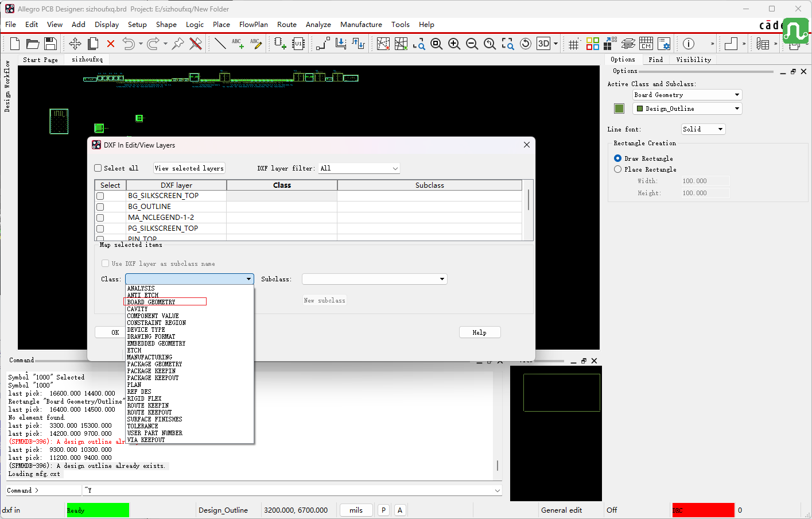The width and height of the screenshot is (812, 519).
Task: Check the PG_SILKSCREEN_TOP layer checkbox
Action: [100, 228]
